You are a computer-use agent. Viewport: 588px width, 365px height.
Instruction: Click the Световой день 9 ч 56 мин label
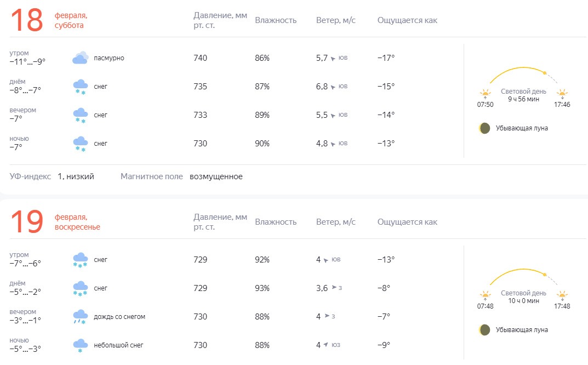tap(523, 95)
